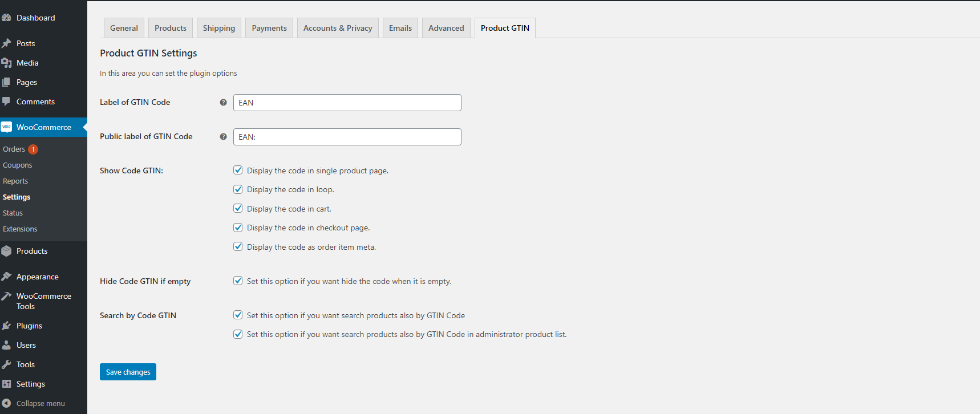980x414 pixels.
Task: Open the Coupons link under WooCommerce
Action: [18, 165]
